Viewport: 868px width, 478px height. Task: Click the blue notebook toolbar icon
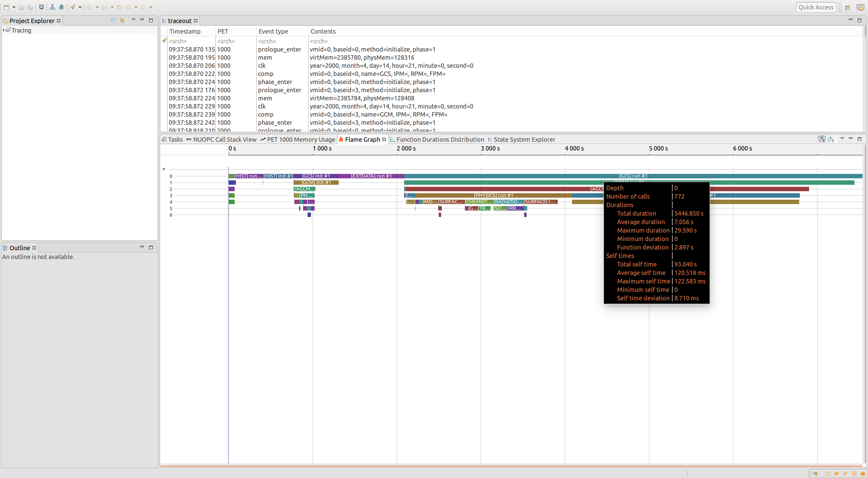[61, 7]
